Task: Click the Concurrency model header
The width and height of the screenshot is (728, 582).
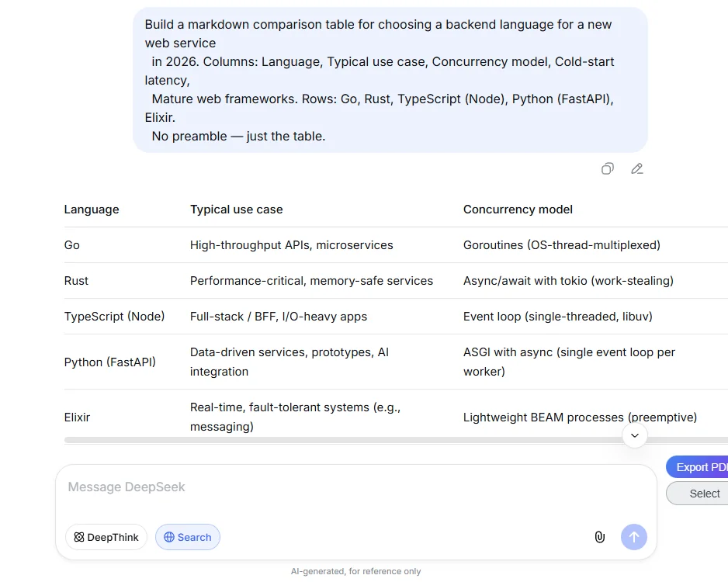Action: [x=518, y=210]
